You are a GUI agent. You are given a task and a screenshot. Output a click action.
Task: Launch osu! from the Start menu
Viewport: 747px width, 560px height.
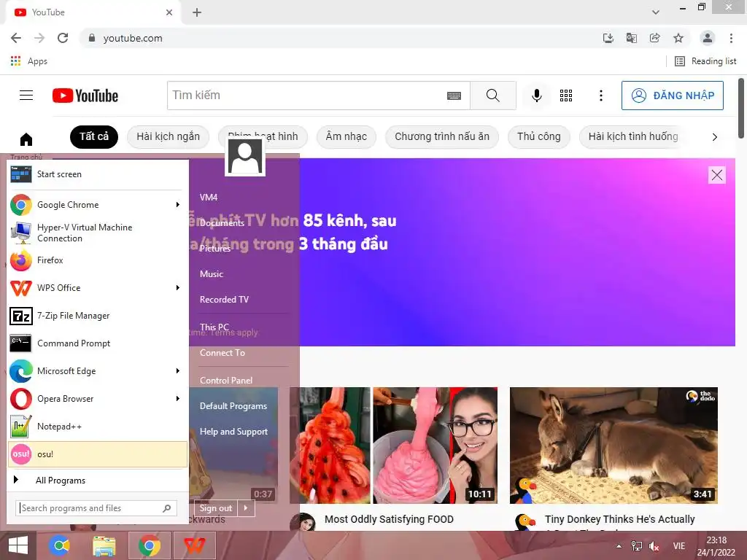[x=98, y=454]
